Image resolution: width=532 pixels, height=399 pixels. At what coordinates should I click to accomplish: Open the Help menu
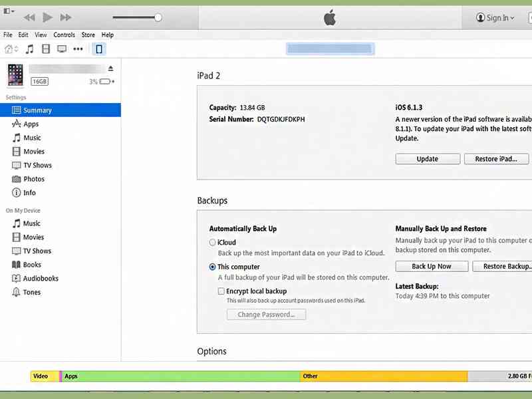[108, 35]
